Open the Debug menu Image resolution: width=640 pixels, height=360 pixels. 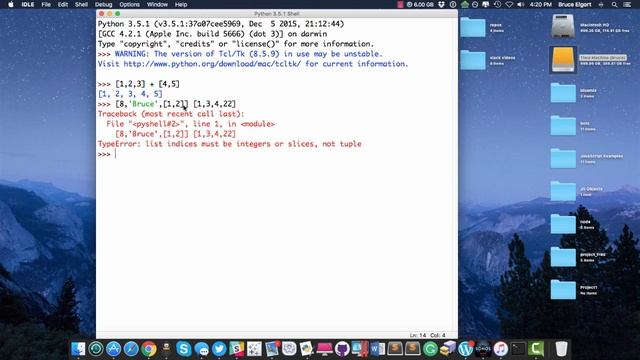[x=103, y=4]
